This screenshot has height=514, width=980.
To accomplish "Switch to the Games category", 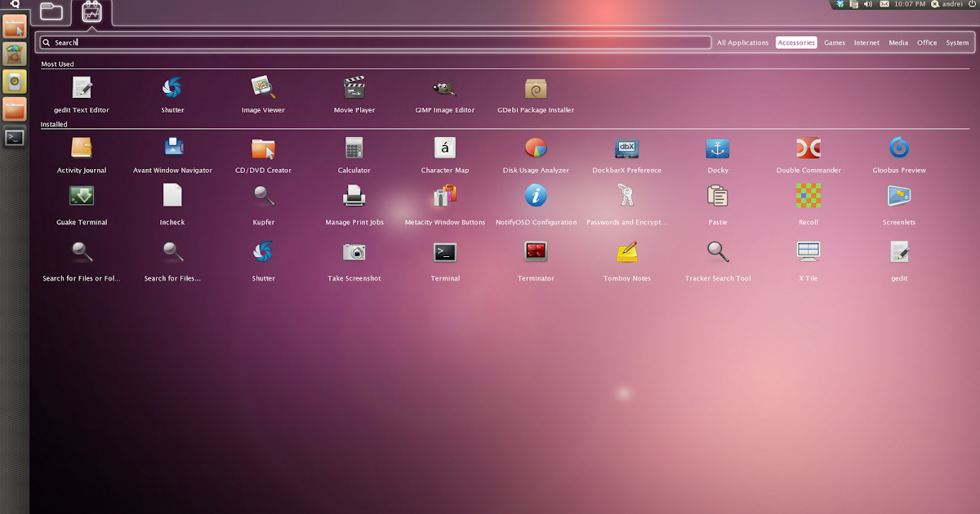I will [x=834, y=42].
